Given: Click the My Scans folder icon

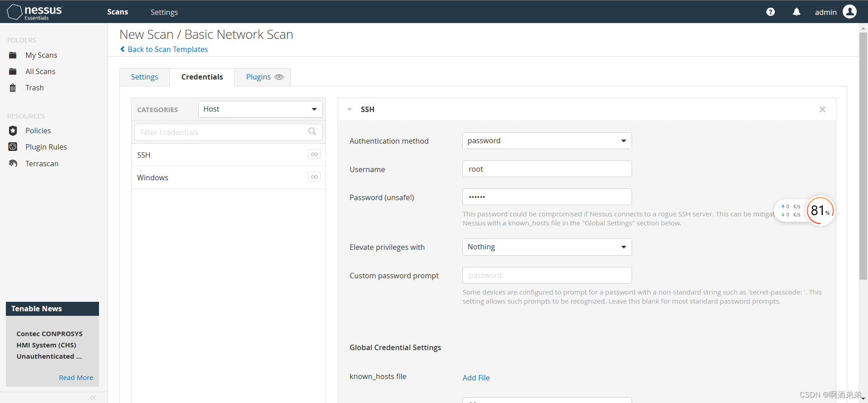Looking at the screenshot, I should 13,55.
